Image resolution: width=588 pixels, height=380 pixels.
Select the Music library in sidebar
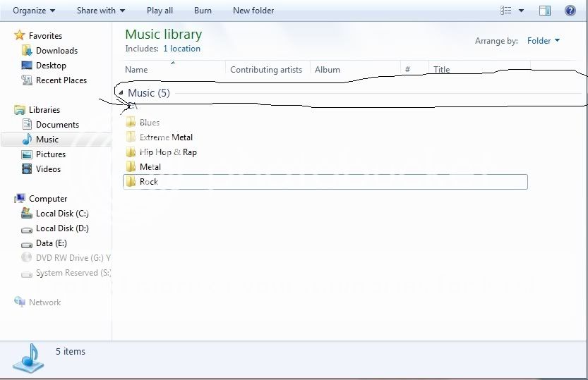tap(47, 140)
